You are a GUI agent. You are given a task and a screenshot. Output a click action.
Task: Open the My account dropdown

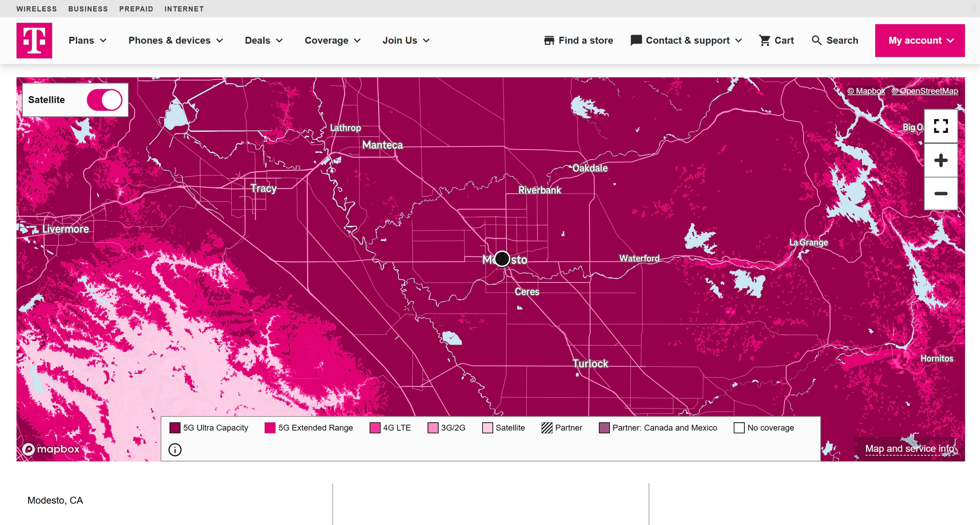pos(920,40)
